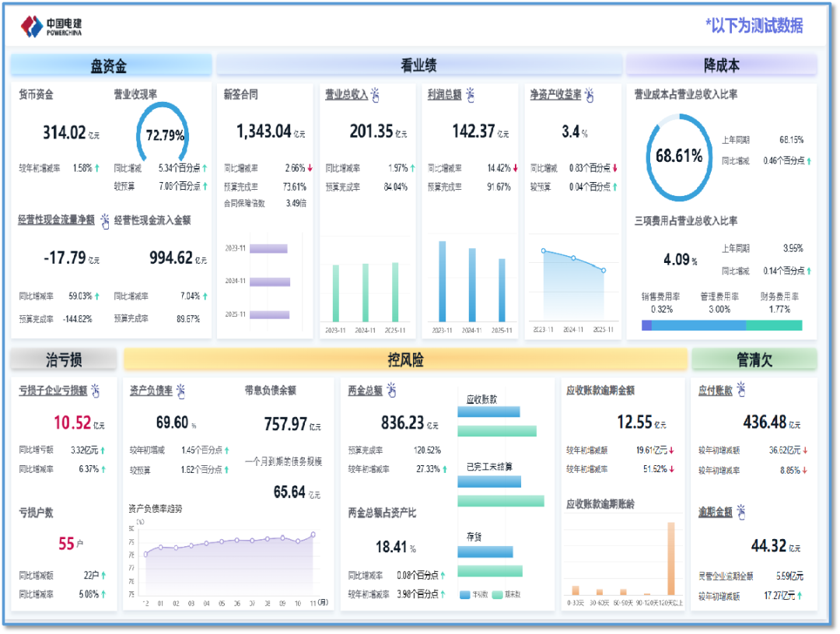Image resolution: width=840 pixels, height=634 pixels.
Task: Click hand pointer icon beside 逾期金额
Action: click(x=741, y=512)
